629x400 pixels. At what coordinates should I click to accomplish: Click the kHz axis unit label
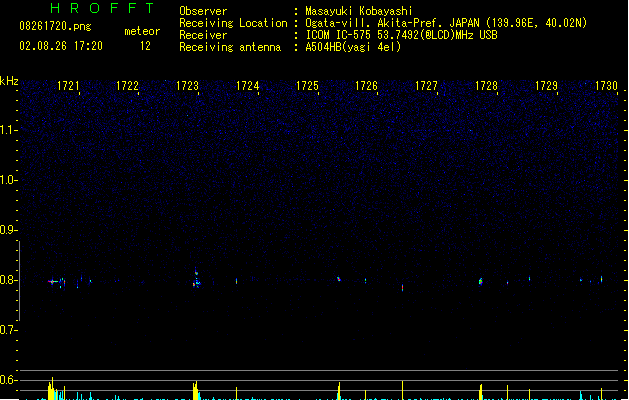pyautogui.click(x=9, y=81)
